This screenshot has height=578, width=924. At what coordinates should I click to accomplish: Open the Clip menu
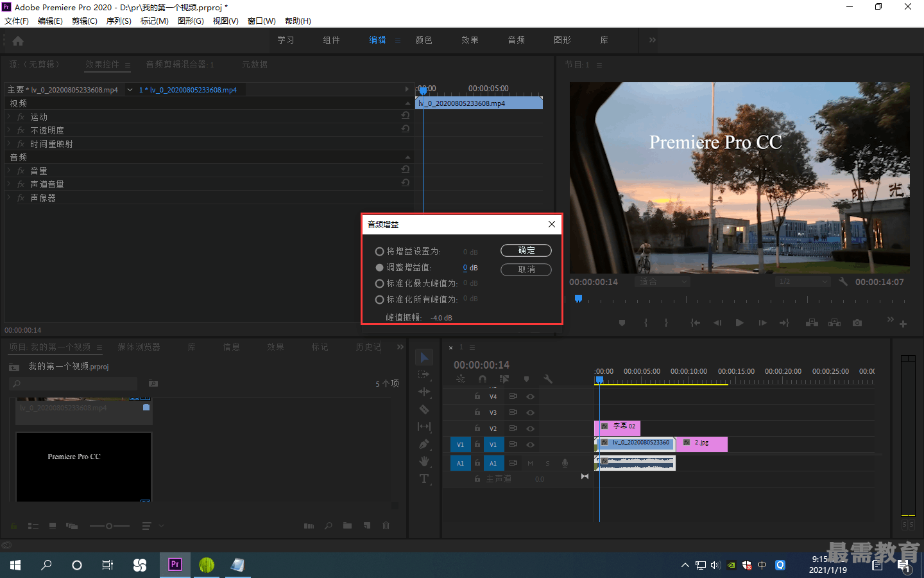pos(85,21)
